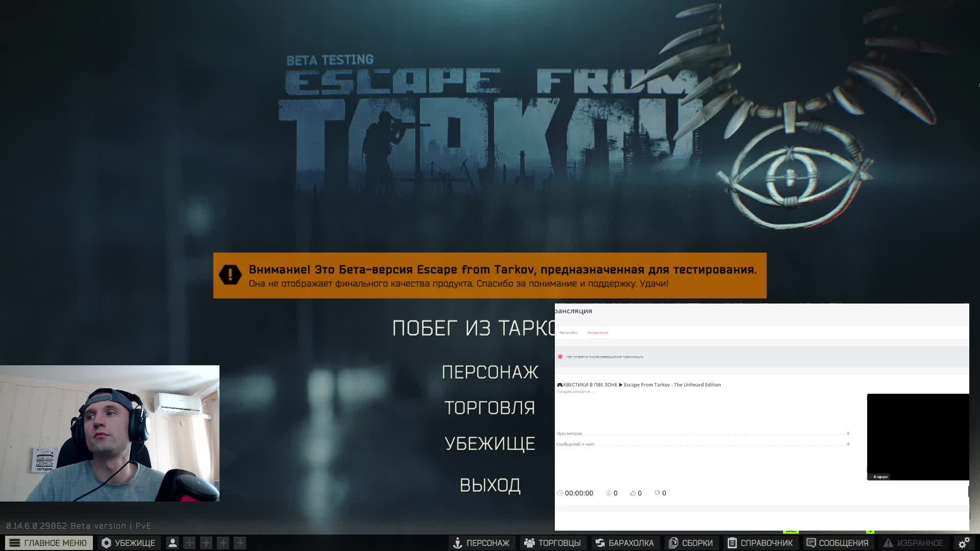Switch to the Управление tab
Screen dimensions: 980x551
coord(598,332)
